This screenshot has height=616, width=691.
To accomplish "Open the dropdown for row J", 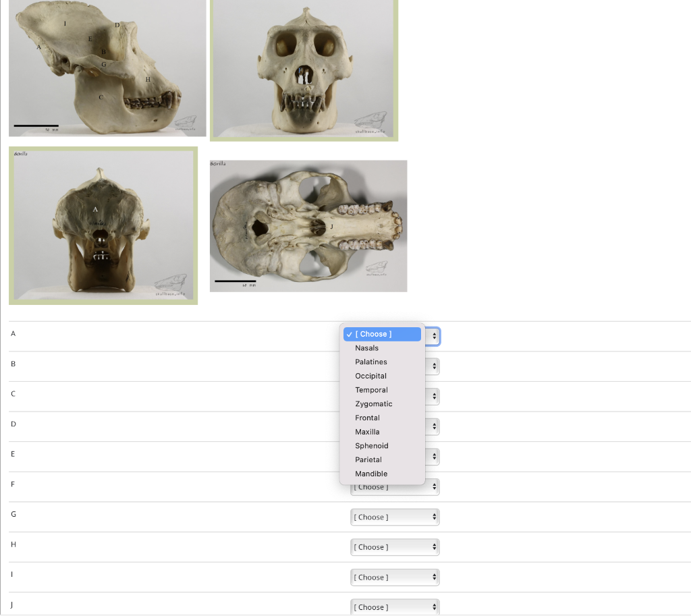I will [x=395, y=607].
